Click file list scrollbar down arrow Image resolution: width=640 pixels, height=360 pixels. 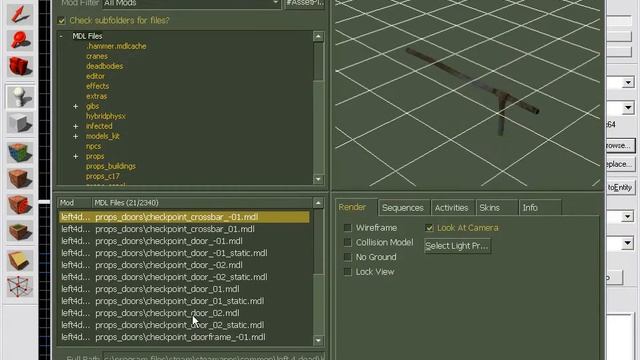(x=318, y=340)
